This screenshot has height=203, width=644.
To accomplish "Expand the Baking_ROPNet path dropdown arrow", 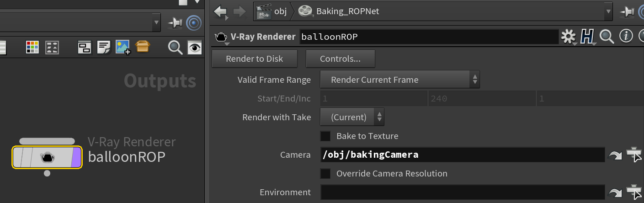I will tap(608, 11).
